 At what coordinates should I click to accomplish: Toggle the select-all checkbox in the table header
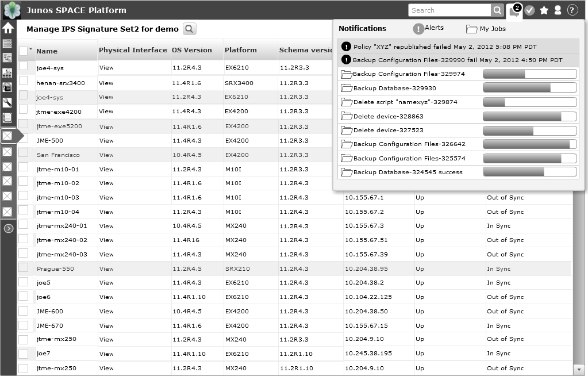(23, 51)
